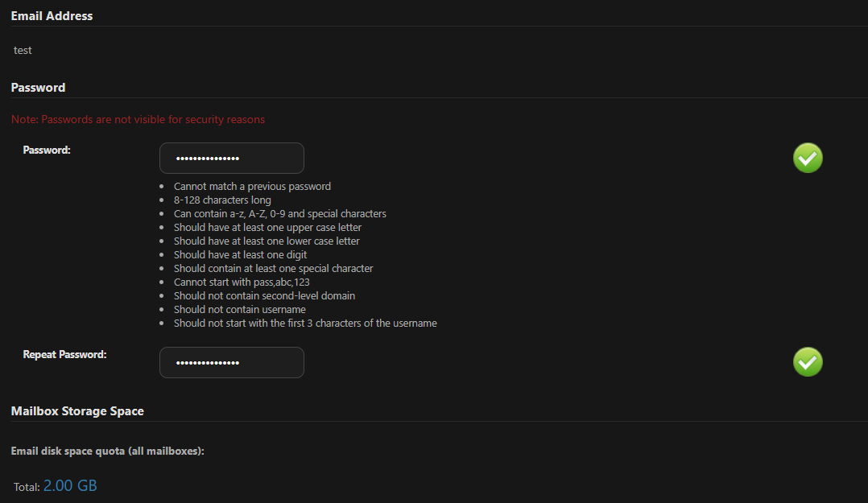Screen dimensions: 868x503
Task: Focus the Password input field
Action: tap(232, 158)
